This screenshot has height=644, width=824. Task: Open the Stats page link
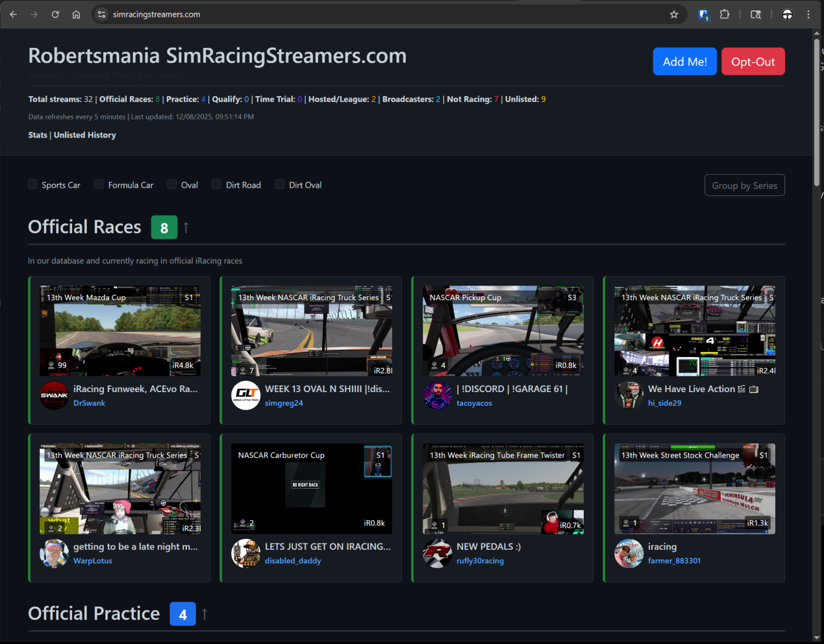(x=38, y=135)
